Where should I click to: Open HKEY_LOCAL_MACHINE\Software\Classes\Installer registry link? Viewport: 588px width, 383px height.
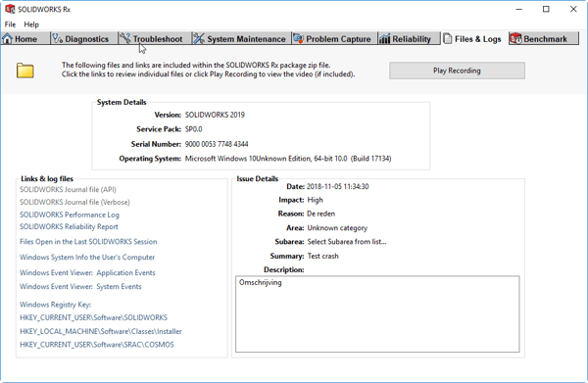(101, 331)
